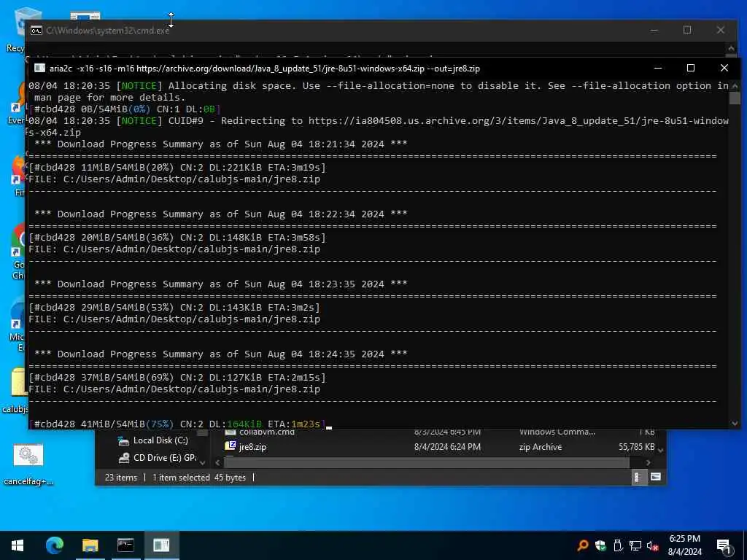Minimize the aria2c window
This screenshot has height=560, width=747.
pyautogui.click(x=658, y=68)
